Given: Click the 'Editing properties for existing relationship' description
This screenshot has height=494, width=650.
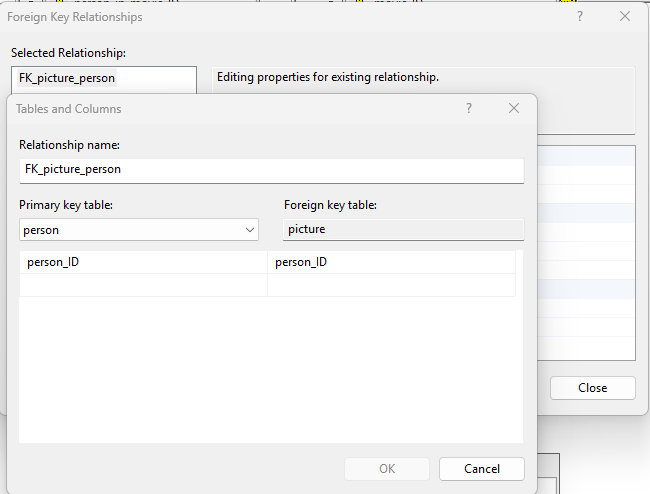Looking at the screenshot, I should point(327,77).
